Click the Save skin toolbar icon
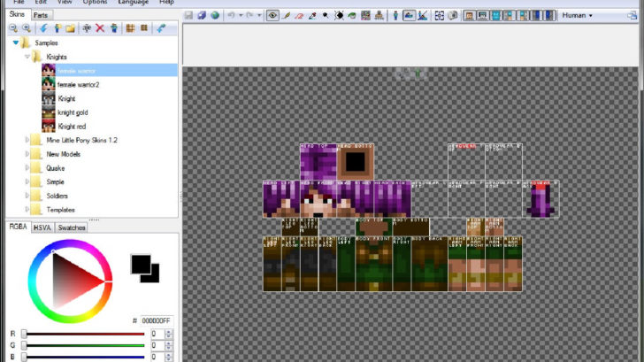The height and width of the screenshot is (362, 644). (188, 16)
